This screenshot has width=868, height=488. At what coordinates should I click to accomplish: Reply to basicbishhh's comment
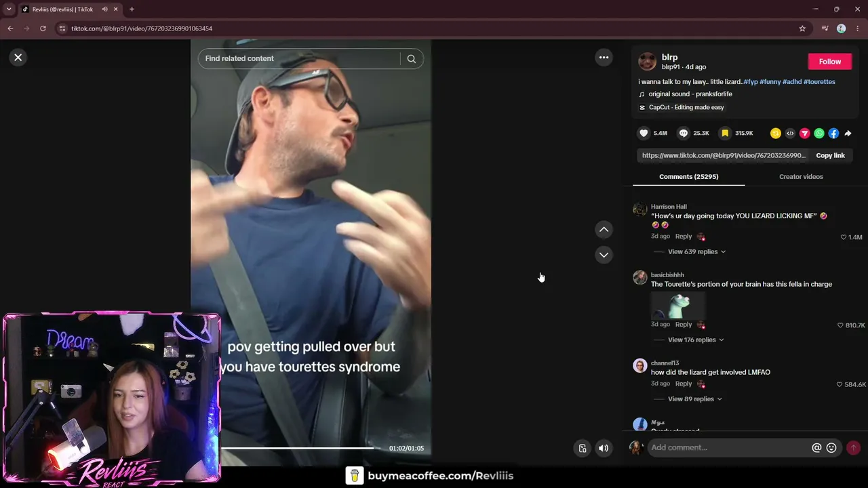point(684,325)
